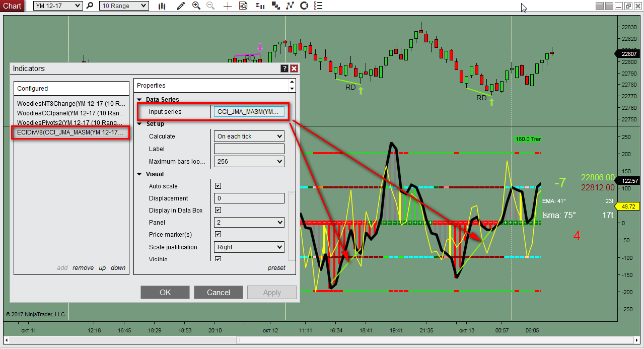Image resolution: width=644 pixels, height=349 pixels.
Task: Click the Apply button
Action: click(272, 293)
